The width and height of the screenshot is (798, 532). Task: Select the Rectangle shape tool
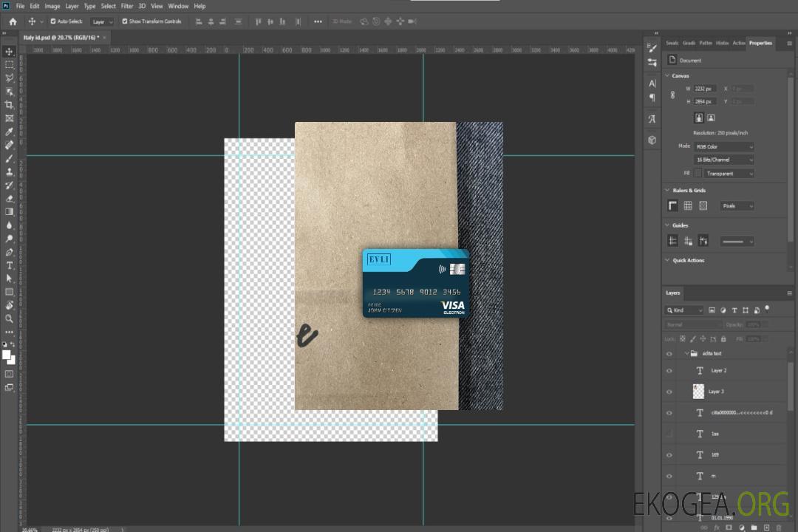[9, 292]
